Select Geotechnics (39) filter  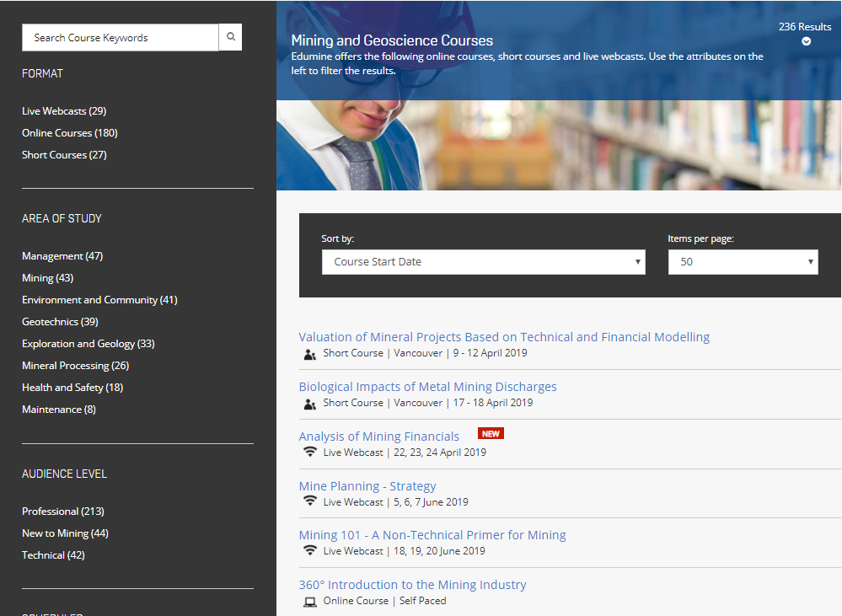coord(60,322)
